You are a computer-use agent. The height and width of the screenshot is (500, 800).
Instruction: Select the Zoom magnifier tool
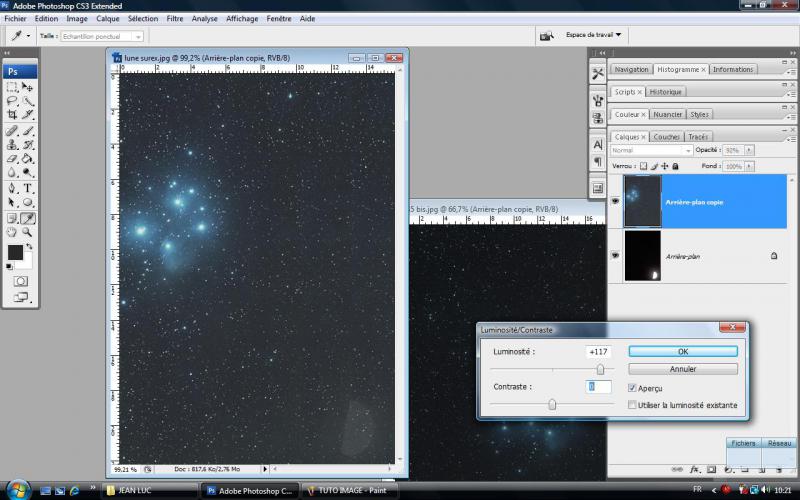tap(28, 232)
